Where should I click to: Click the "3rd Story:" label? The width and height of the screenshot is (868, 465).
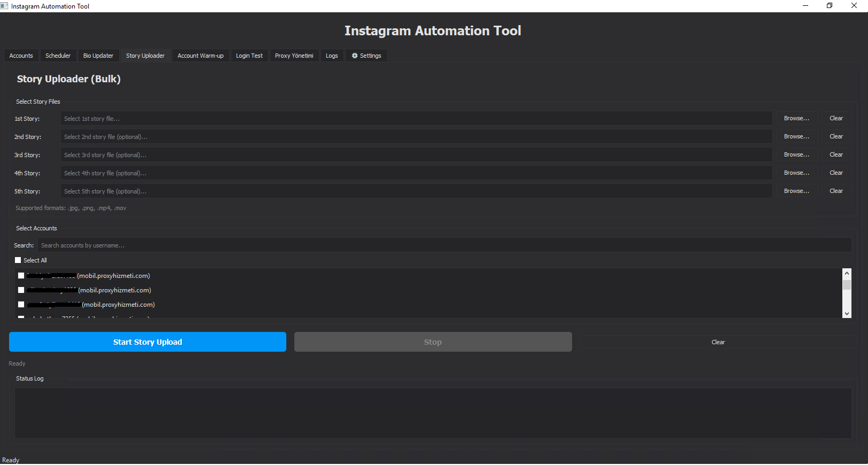27,155
